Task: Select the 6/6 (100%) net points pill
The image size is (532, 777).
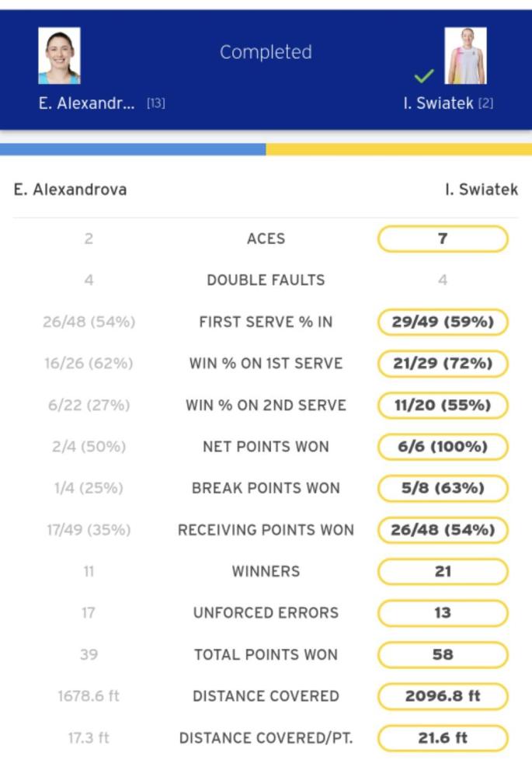Action: pyautogui.click(x=443, y=447)
